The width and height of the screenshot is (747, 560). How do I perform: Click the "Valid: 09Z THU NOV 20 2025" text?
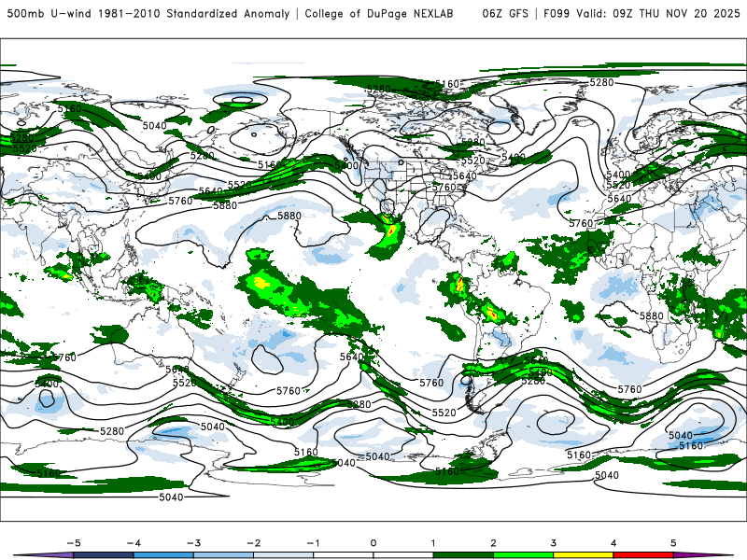[658, 13]
